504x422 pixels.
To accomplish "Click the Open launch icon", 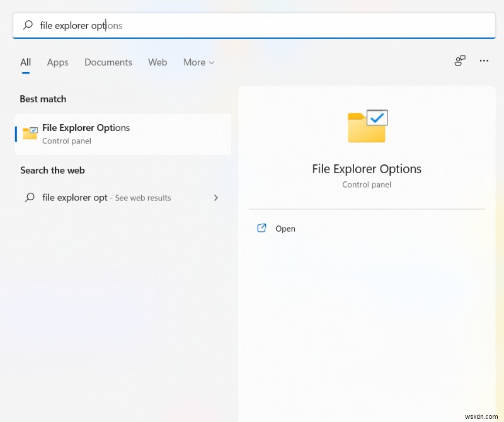I will pos(261,228).
